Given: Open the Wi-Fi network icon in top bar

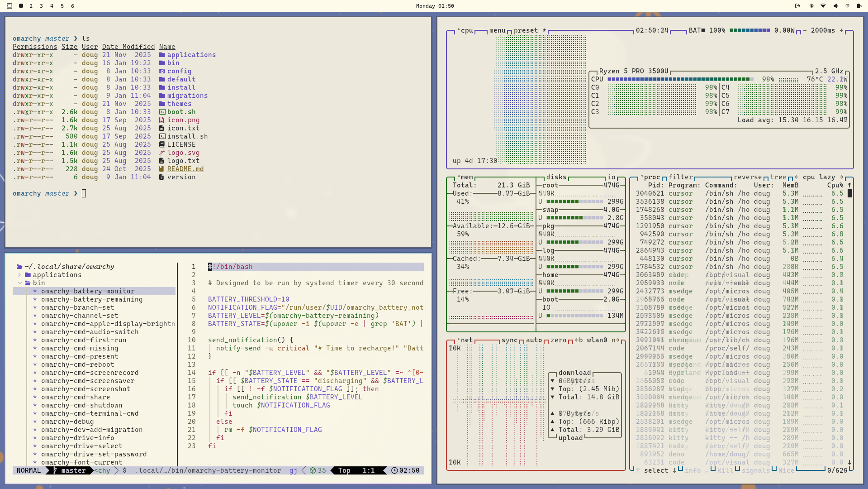Looking at the screenshot, I should (823, 6).
